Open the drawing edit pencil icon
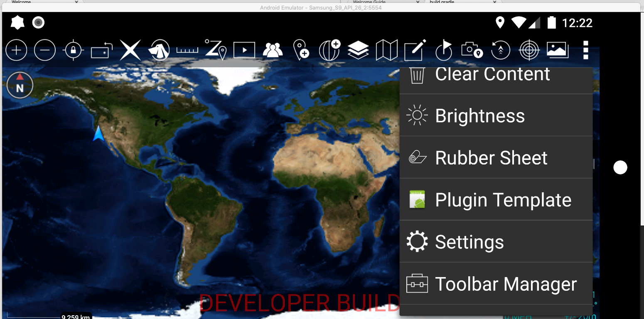Viewport: 644px width, 319px height. point(415,50)
